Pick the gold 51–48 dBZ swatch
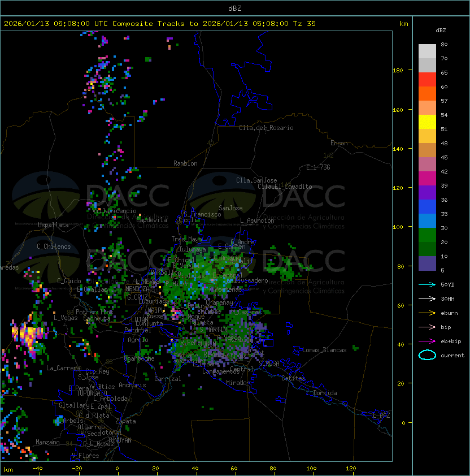 (427, 136)
